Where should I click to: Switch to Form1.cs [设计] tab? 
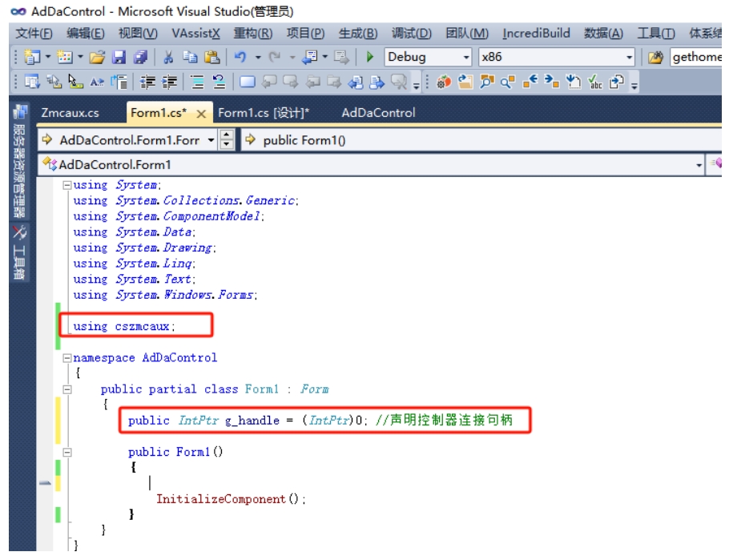point(264,112)
